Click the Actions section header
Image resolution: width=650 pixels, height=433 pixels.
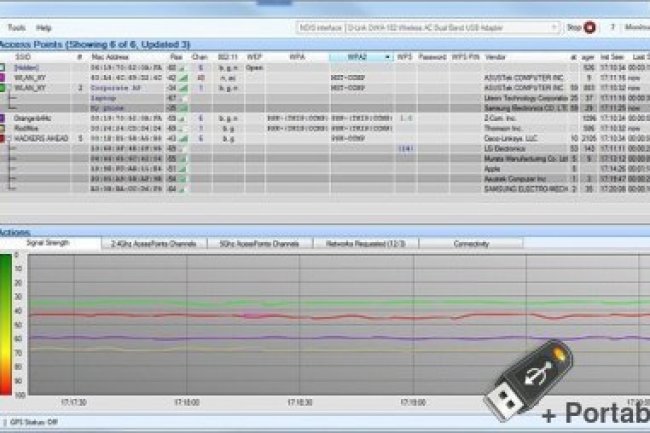pos(15,232)
